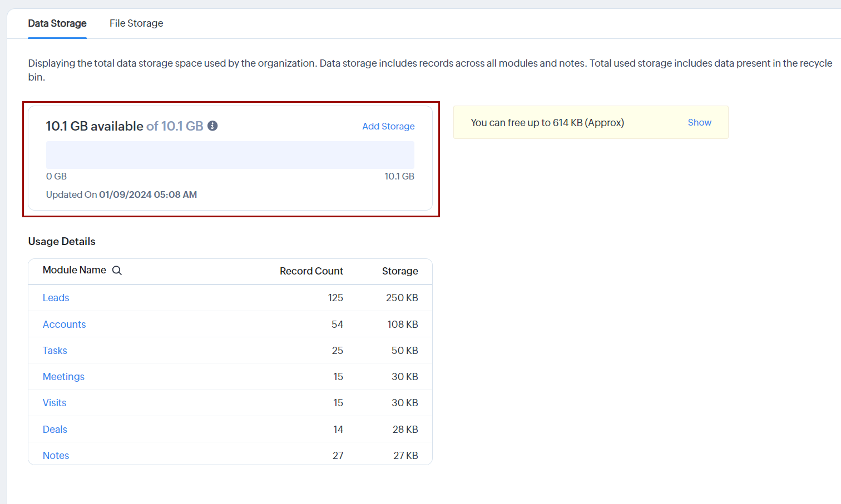Open the Accounts module link
The image size is (841, 504).
click(x=65, y=325)
